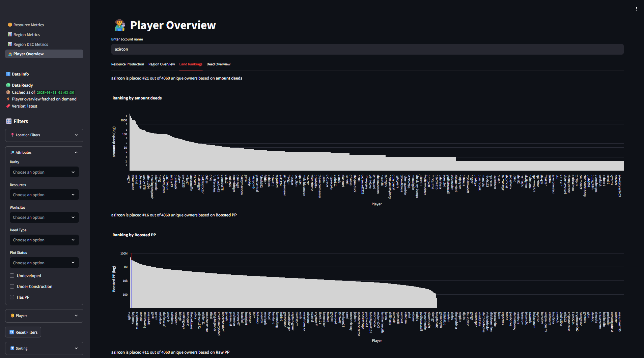
Task: Open the Resources dropdown
Action: [x=44, y=195]
